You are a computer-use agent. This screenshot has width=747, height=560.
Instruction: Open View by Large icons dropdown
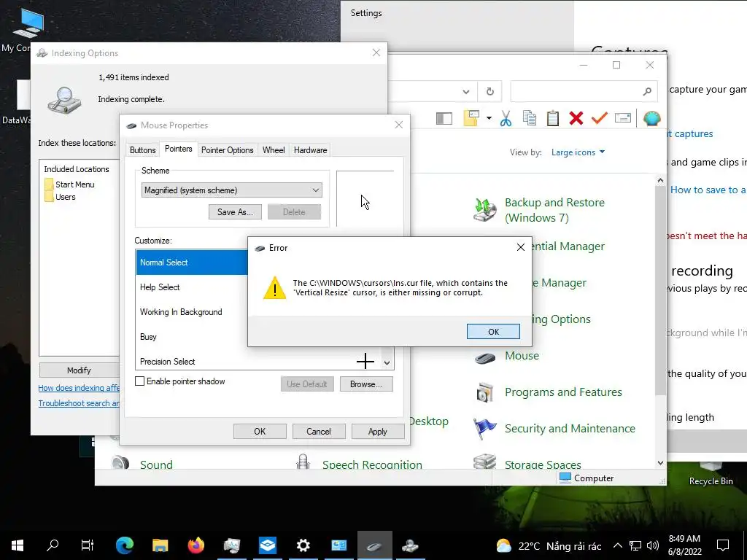[x=578, y=152]
